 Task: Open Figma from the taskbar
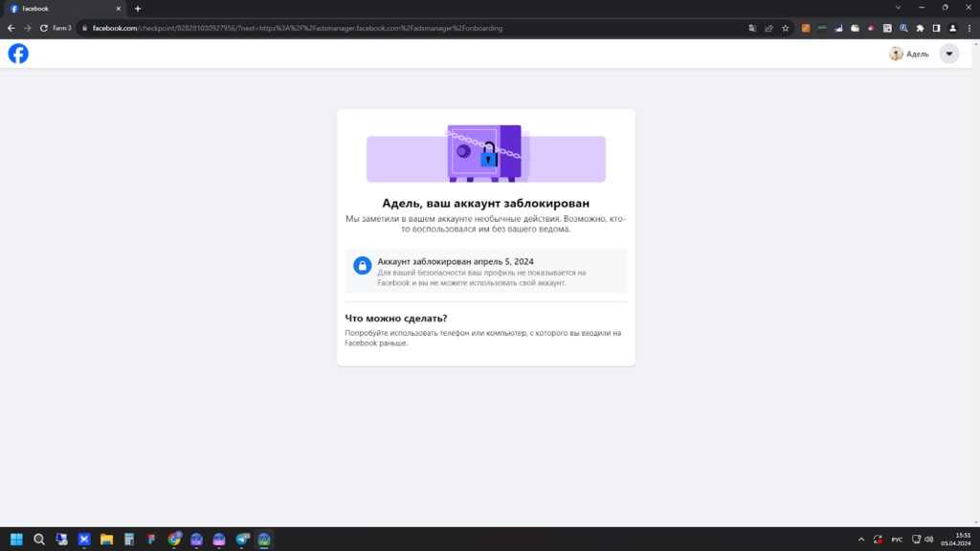click(151, 540)
